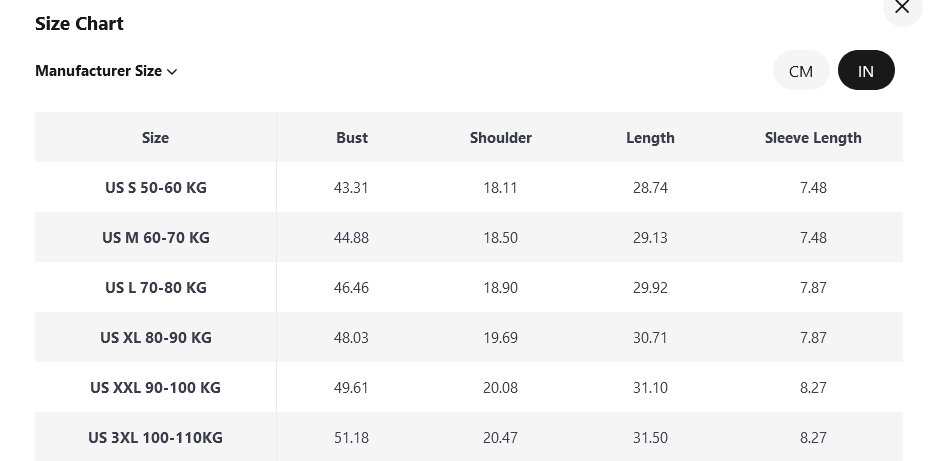
Task: Select the US XL 80-90 KG row label
Action: [x=155, y=337]
